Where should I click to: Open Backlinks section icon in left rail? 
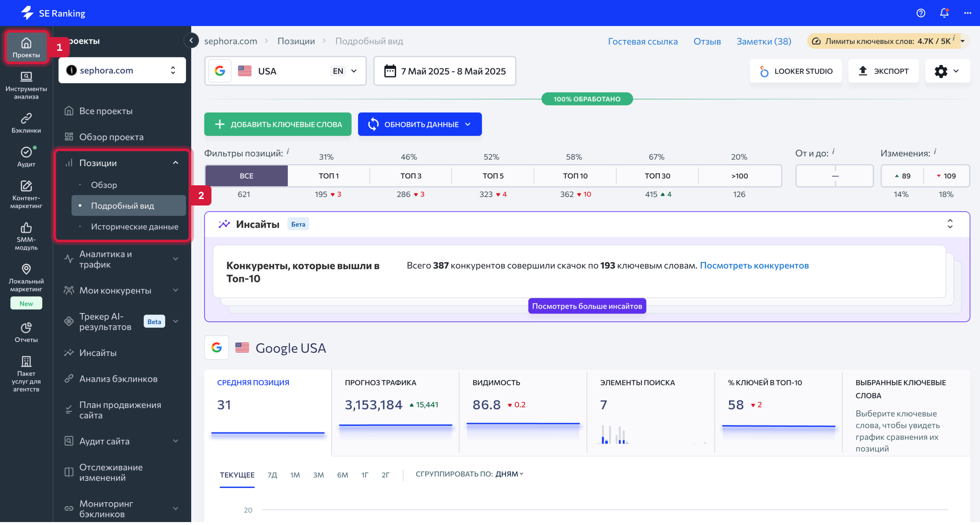26,123
